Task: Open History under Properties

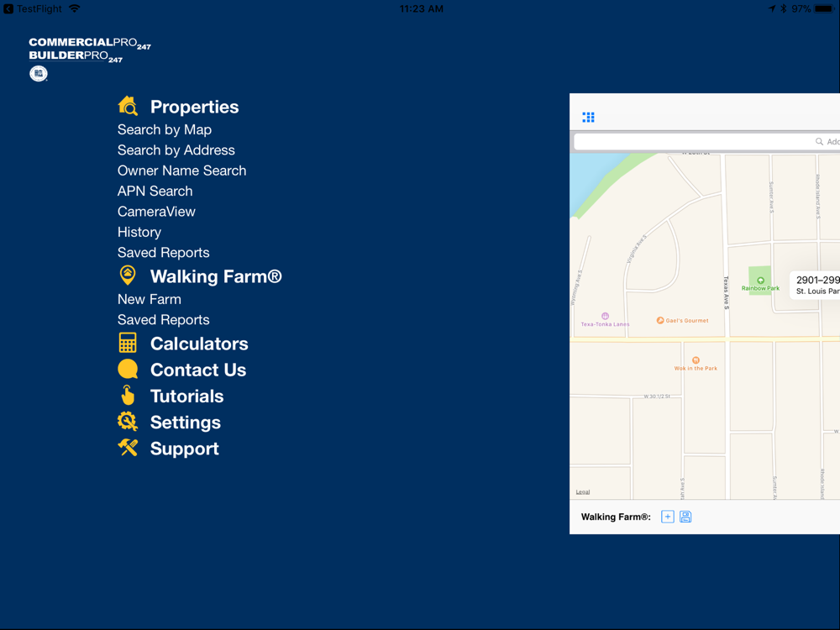Action: click(139, 232)
